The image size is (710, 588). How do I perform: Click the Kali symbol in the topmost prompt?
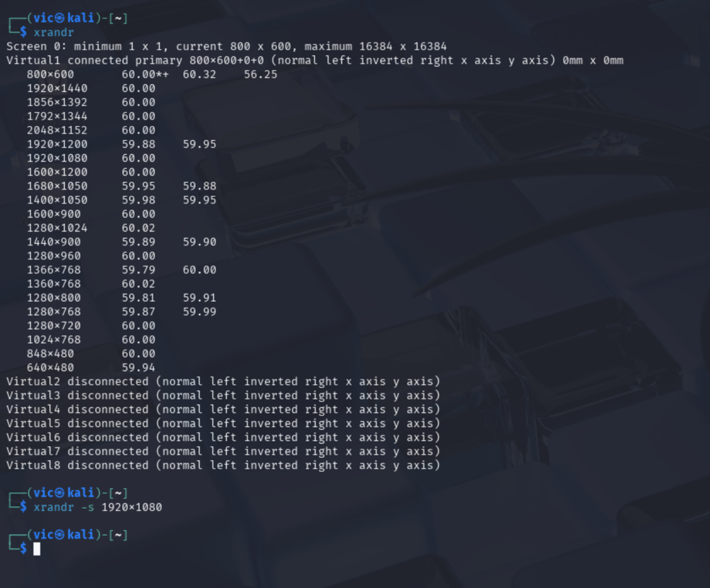[x=60, y=18]
